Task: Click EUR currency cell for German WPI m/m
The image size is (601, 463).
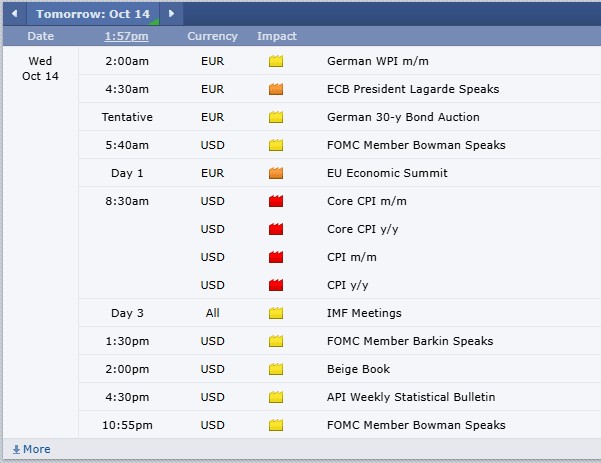Action: (212, 61)
